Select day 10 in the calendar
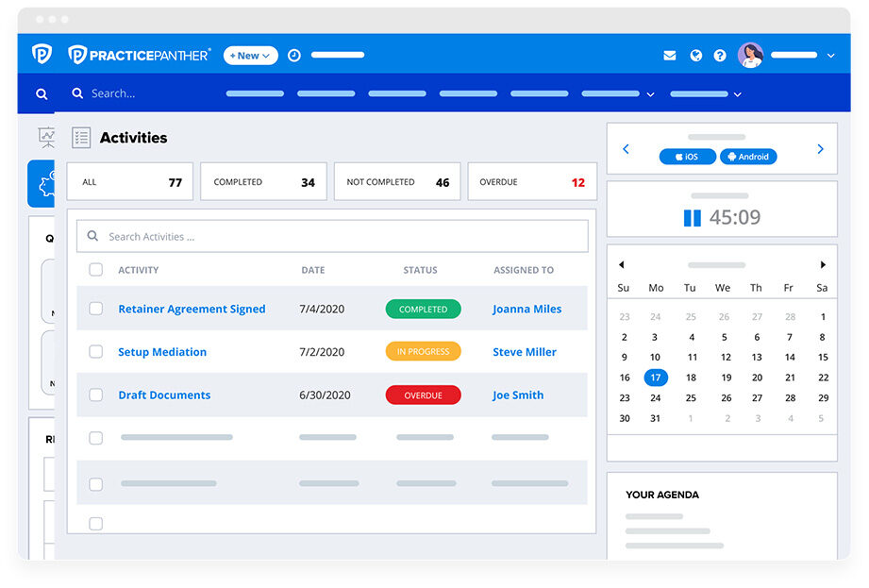This screenshot has width=869, height=588. point(655,358)
